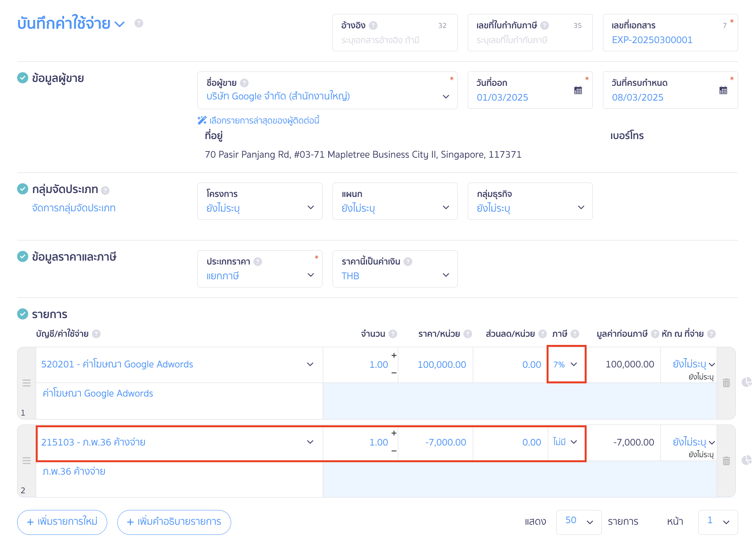
Task: Click help icon next to กลุ่มจัดประเภท
Action: tap(105, 190)
